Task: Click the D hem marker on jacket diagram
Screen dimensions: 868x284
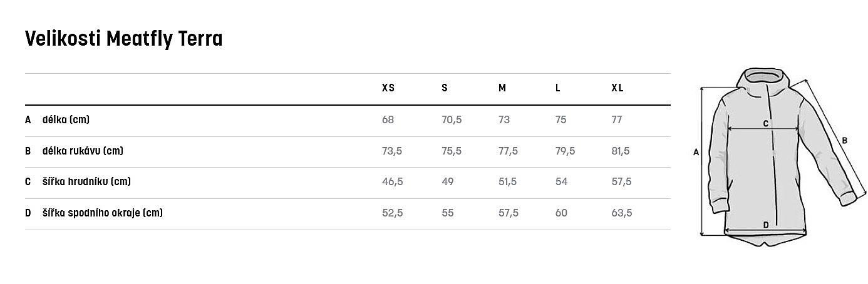Action: [x=765, y=225]
